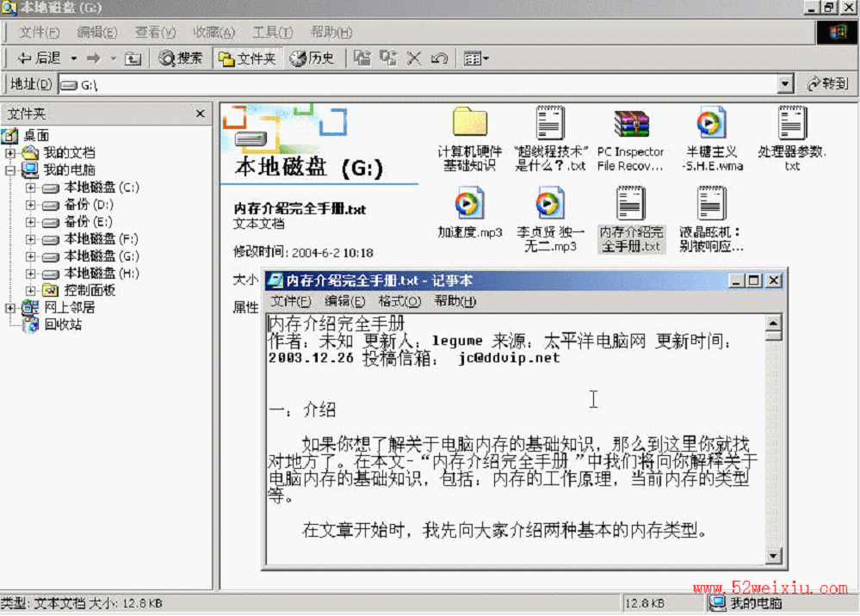Select 本地磁盘 (C:) drive in tree
The image size is (860, 616).
point(101,188)
